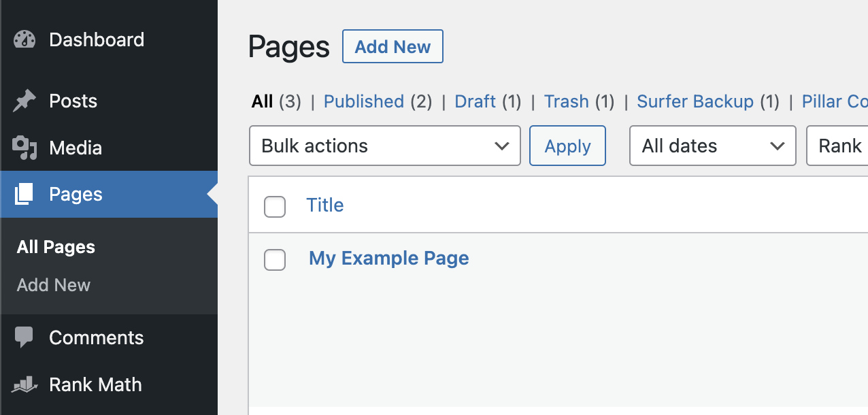
Task: Expand the All dates filter
Action: [x=712, y=146]
